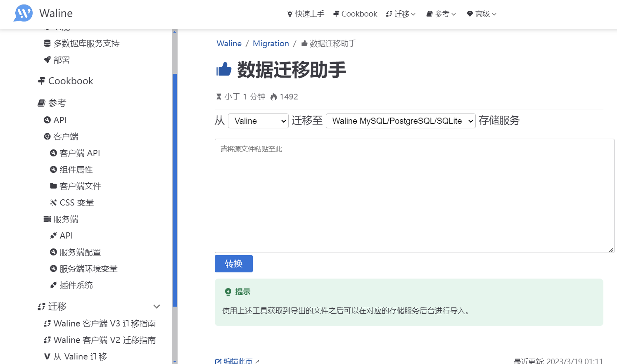Viewport: 617px width, 364px height.
Task: Click the Waline logo icon
Action: 23,13
